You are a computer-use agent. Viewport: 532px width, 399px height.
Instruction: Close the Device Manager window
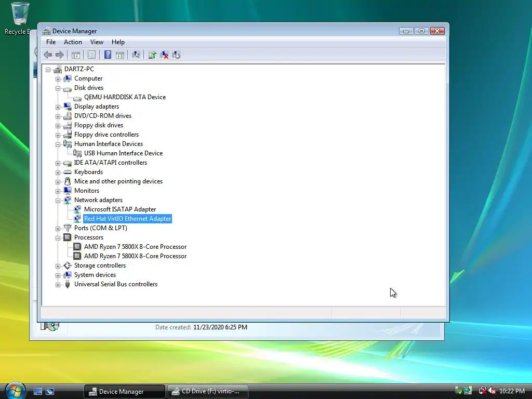(x=437, y=31)
